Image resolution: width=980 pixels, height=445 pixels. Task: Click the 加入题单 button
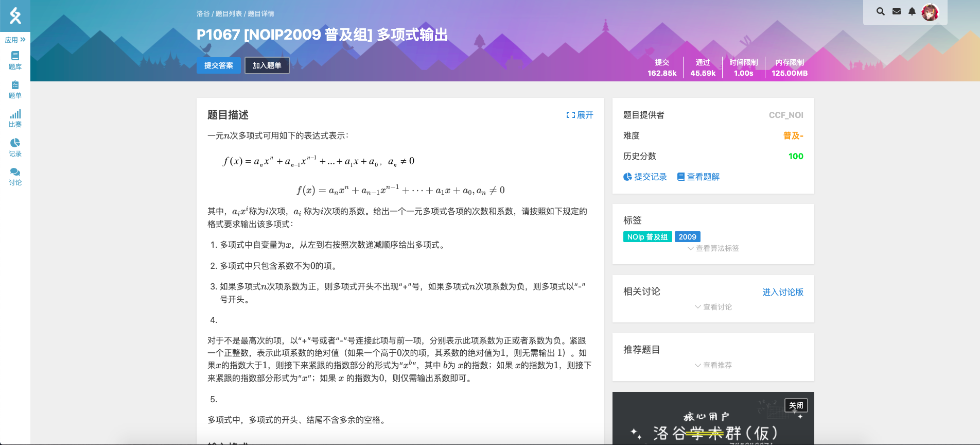pos(267,65)
